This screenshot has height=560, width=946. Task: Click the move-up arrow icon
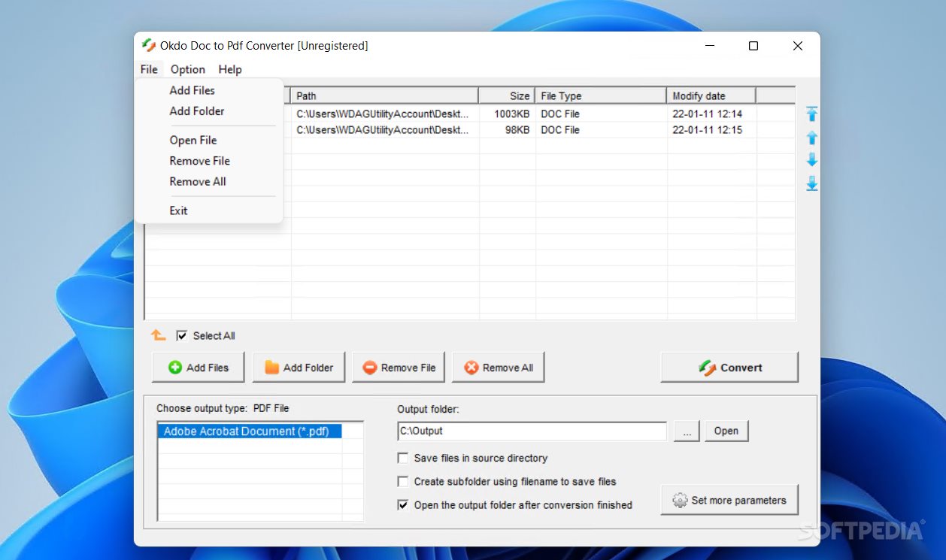(x=811, y=138)
